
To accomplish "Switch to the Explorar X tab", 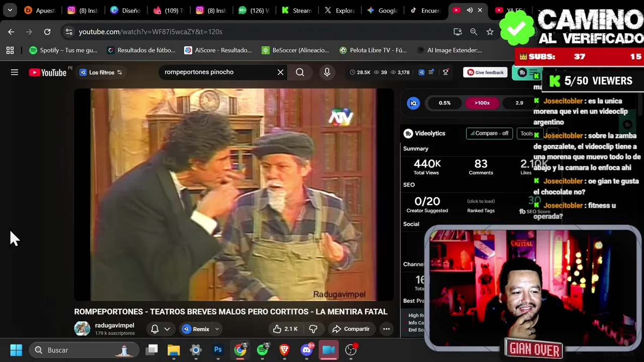I will 341,10.
